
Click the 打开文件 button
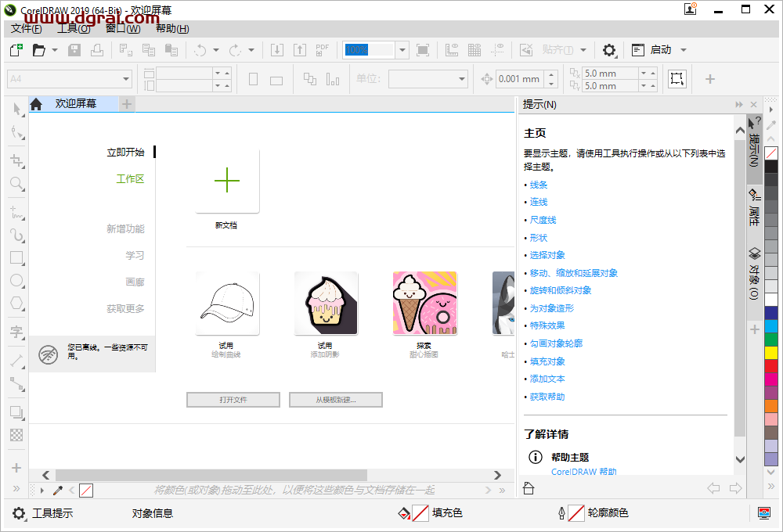233,400
